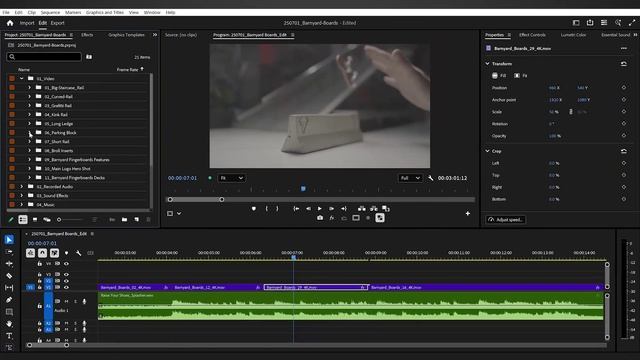The height and width of the screenshot is (360, 640).
Task: Open Full playback resolution dropdown
Action: pyautogui.click(x=410, y=178)
